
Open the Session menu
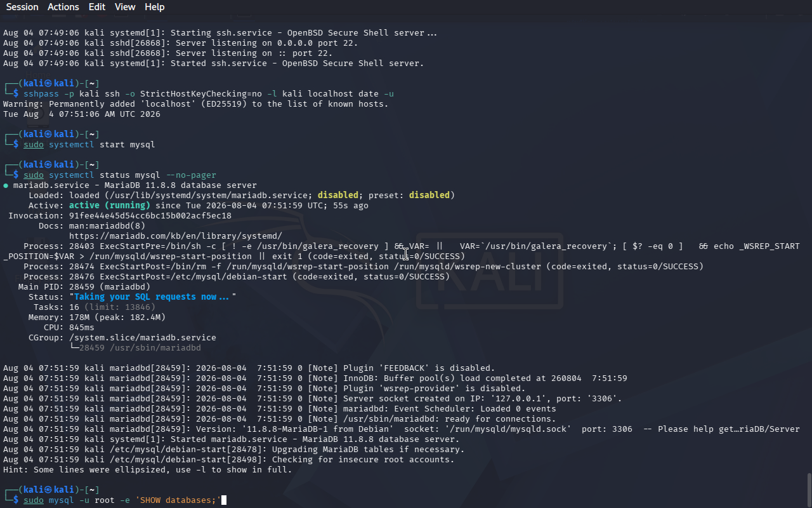click(22, 7)
